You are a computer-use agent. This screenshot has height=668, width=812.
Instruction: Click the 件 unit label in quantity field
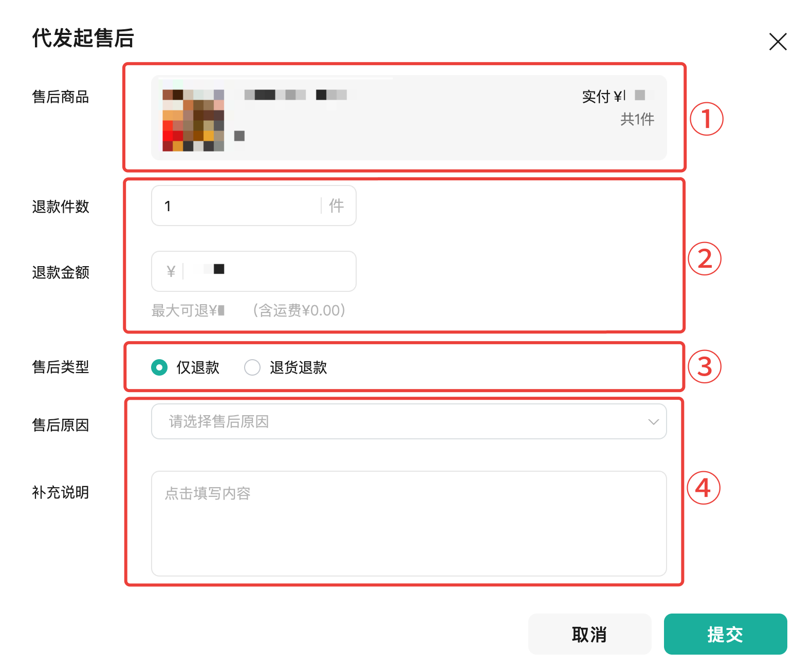[337, 206]
